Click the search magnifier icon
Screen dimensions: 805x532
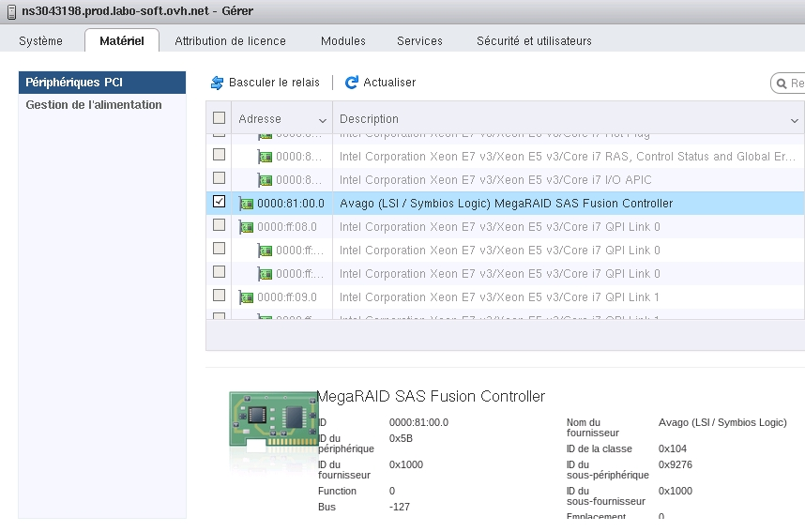tap(782, 84)
